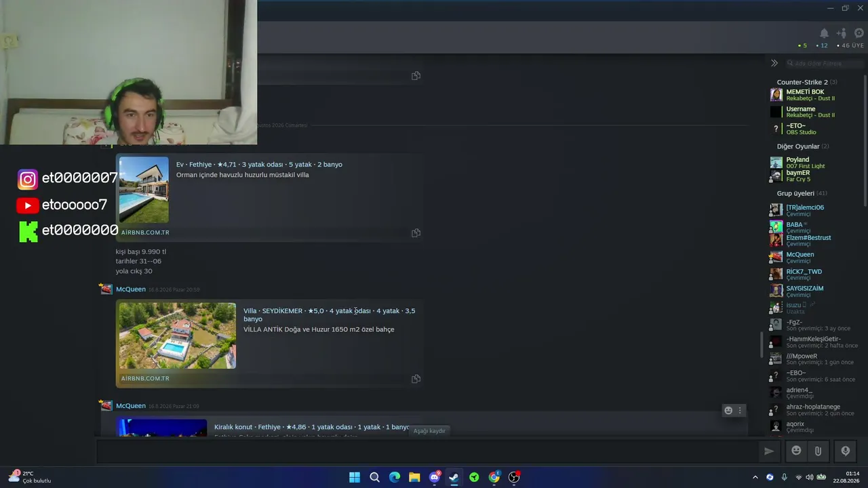Add a reaction to McQueen's last message
This screenshot has width=868, height=488.
coord(728,410)
